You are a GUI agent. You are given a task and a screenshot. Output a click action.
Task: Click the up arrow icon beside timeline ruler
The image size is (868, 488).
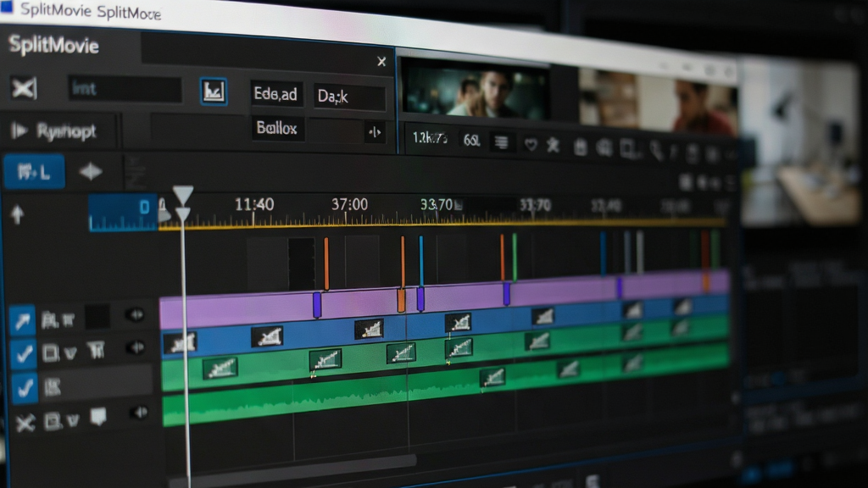point(17,214)
